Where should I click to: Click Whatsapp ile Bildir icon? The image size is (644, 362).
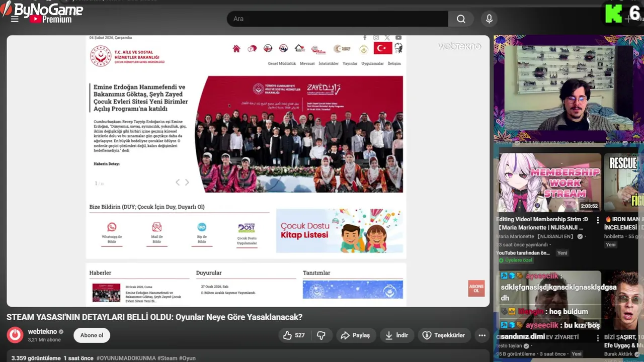click(112, 227)
